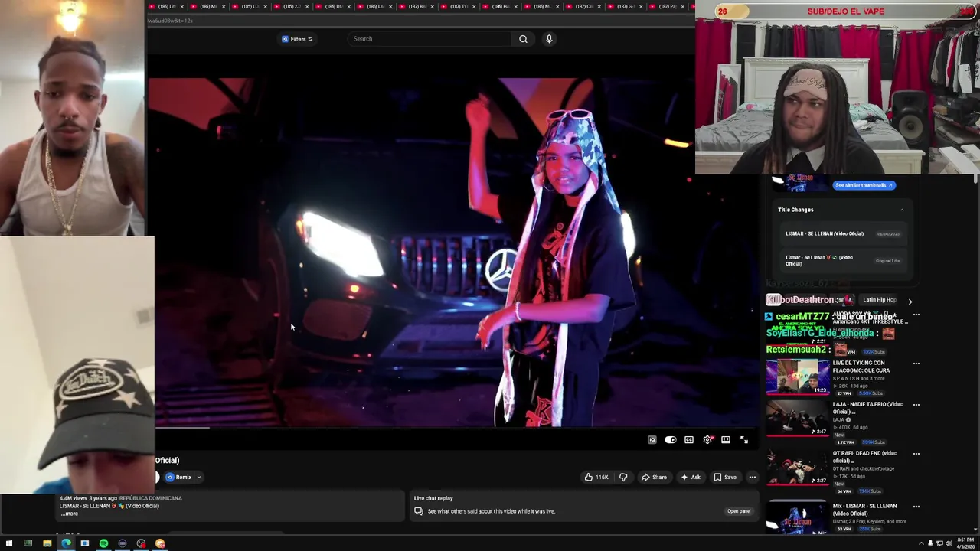
Task: Dislike the video
Action: [623, 478]
